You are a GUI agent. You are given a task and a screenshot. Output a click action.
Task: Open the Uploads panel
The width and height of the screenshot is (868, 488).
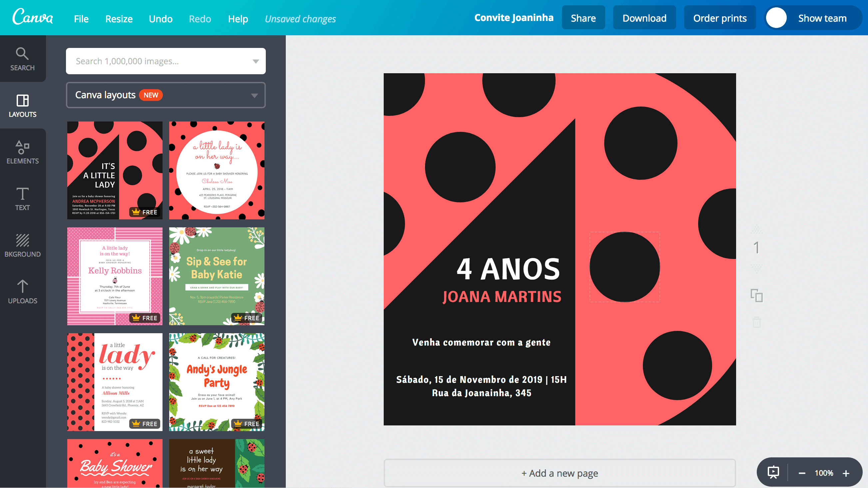(x=23, y=292)
